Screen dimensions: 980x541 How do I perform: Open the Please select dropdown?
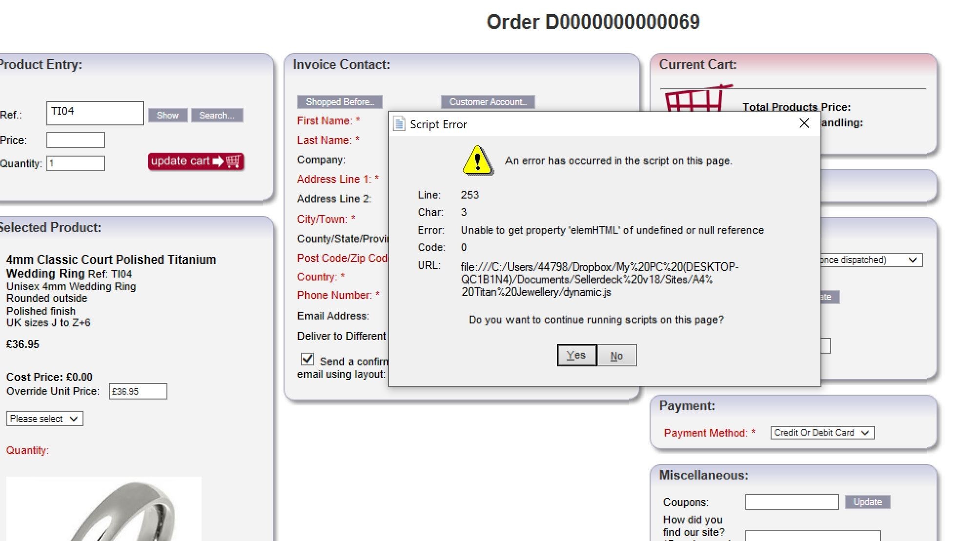44,419
